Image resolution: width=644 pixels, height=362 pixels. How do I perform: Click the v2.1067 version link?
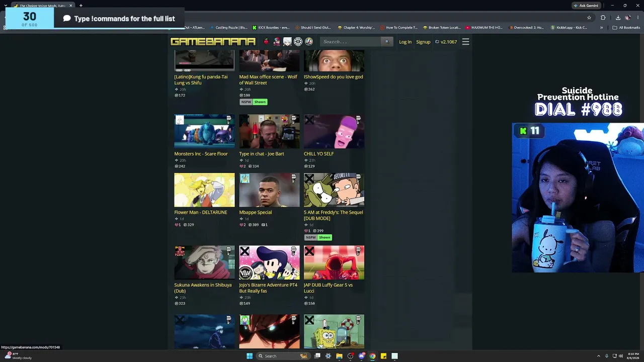click(446, 42)
